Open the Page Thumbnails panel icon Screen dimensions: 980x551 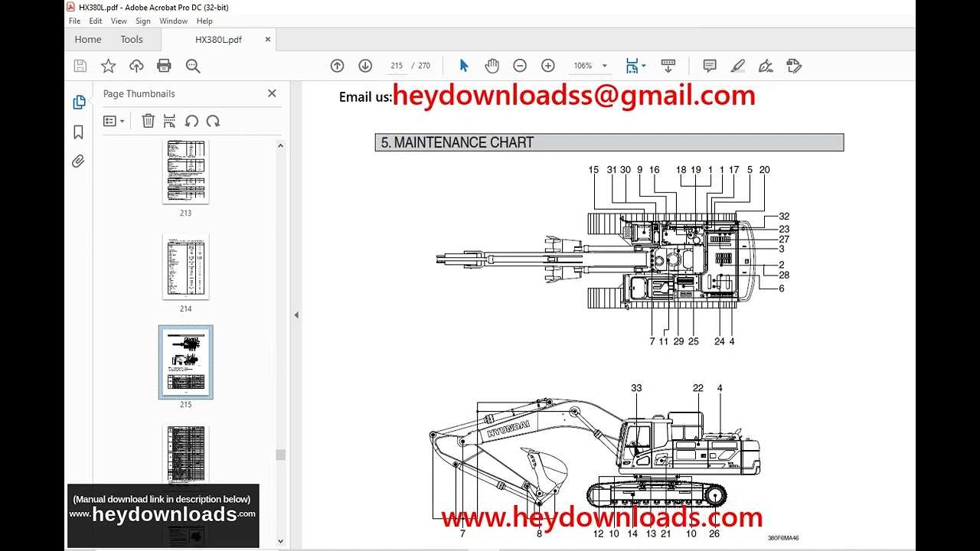(x=78, y=102)
